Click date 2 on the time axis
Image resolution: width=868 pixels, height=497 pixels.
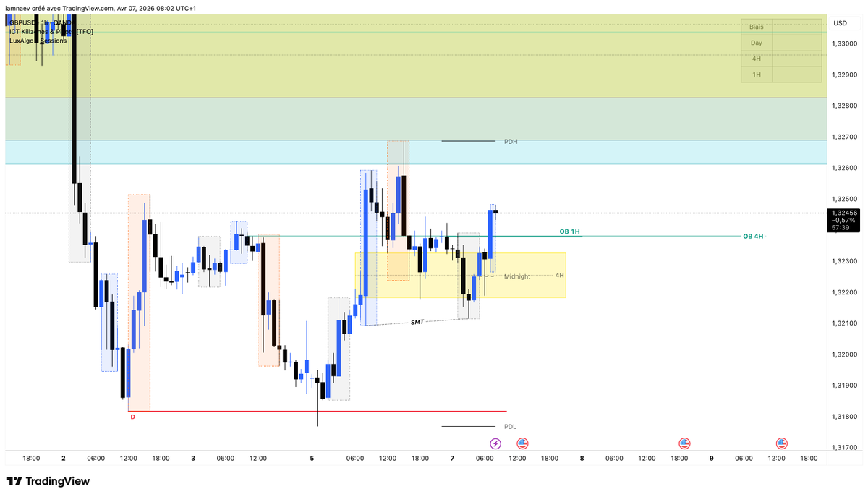point(64,458)
